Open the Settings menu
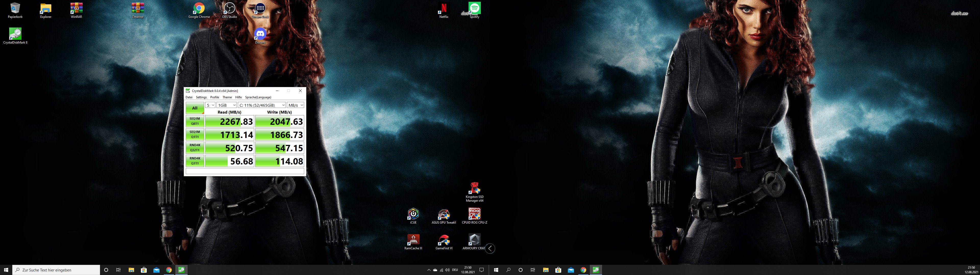 [x=201, y=97]
